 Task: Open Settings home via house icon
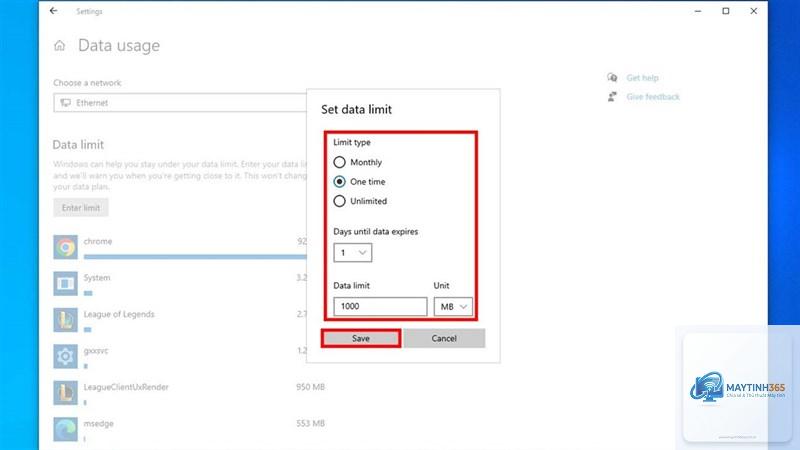click(x=60, y=46)
